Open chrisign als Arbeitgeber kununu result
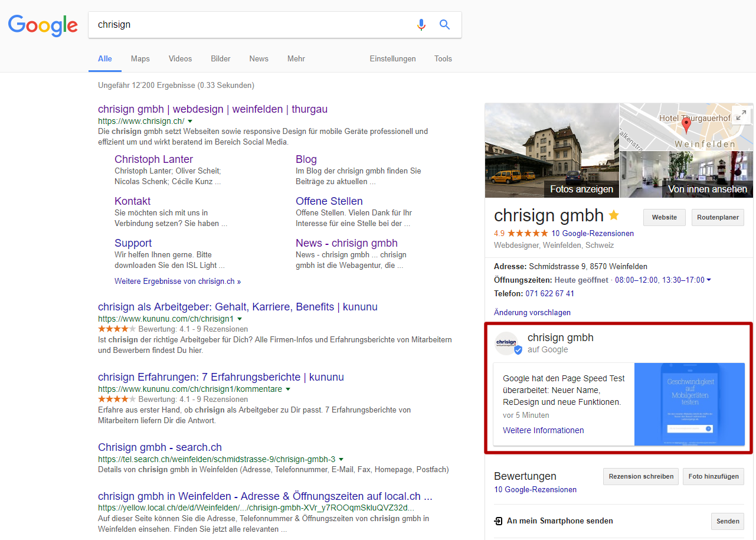The height and width of the screenshot is (540, 756). pyautogui.click(x=238, y=307)
